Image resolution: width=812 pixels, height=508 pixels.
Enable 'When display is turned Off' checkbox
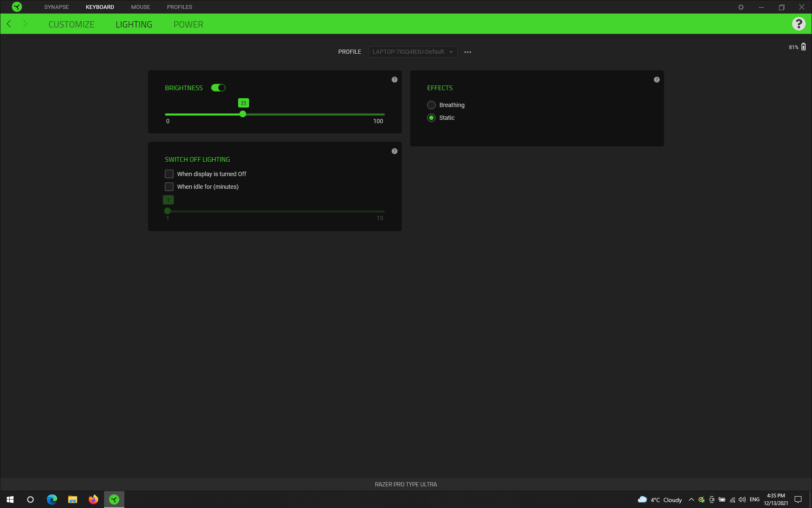click(169, 174)
